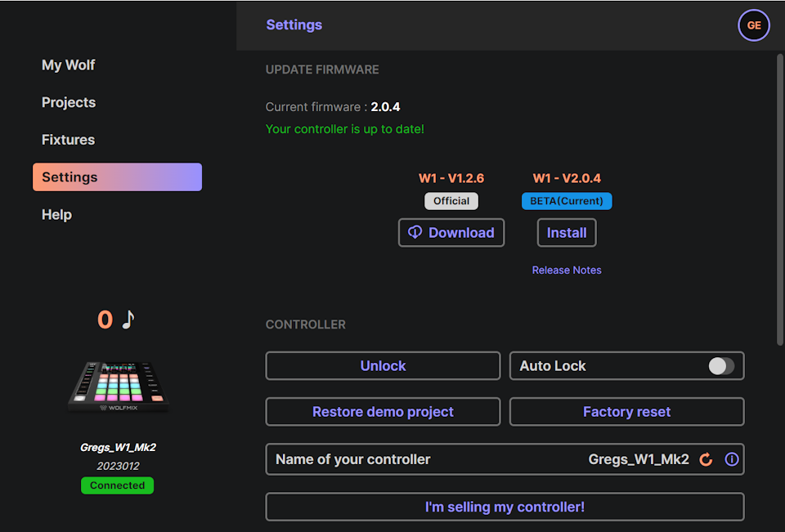Screen dimensions: 785x532
Task: Click the orange 0 counter in sidebar
Action: pyautogui.click(x=105, y=320)
